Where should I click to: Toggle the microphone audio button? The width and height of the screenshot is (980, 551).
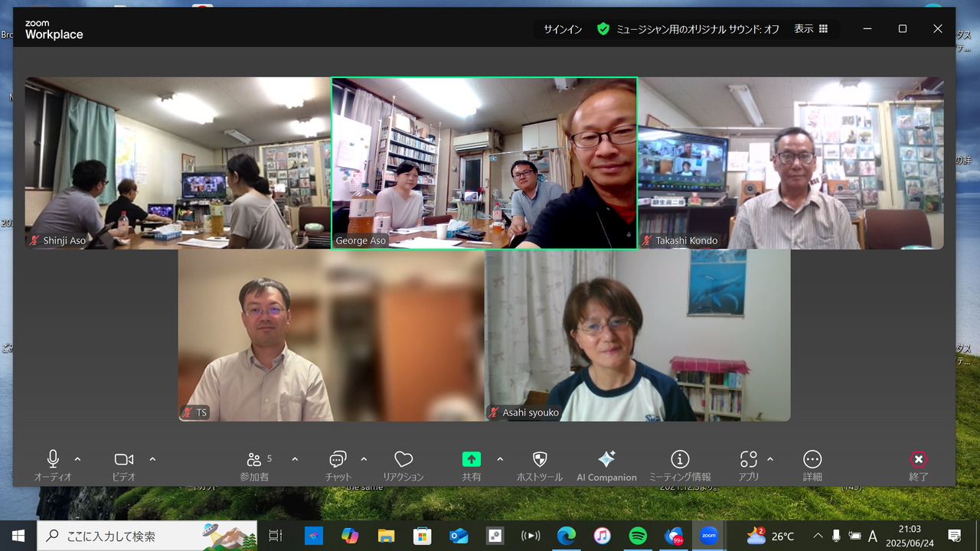click(53, 459)
